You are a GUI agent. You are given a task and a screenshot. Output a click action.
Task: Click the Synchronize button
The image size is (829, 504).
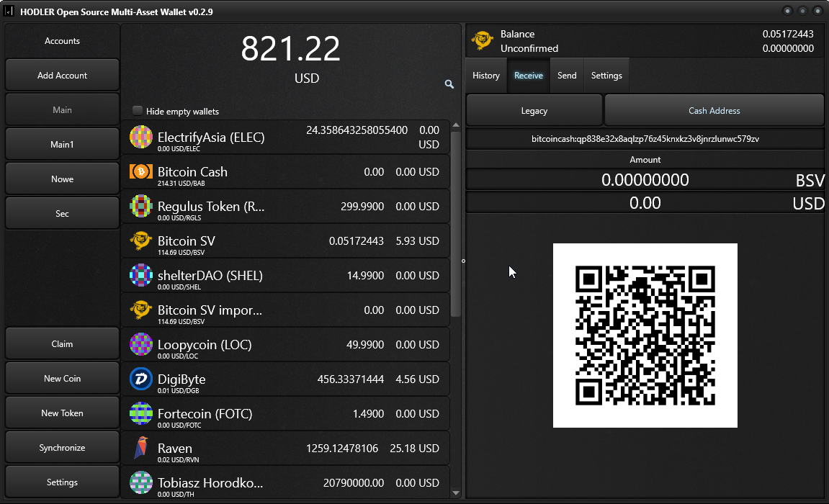coord(63,447)
